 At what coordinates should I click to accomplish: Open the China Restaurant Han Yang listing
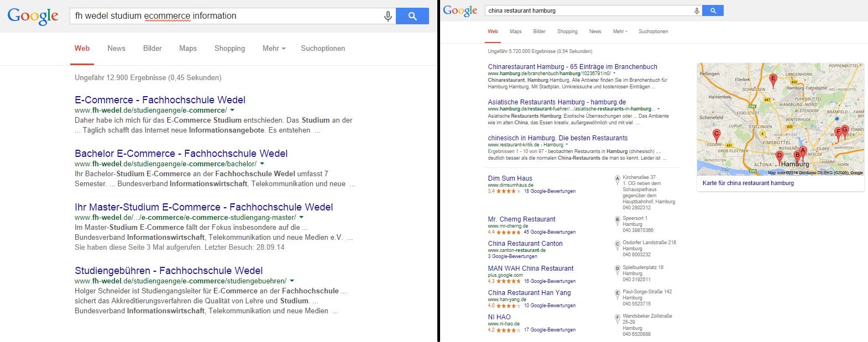tap(529, 293)
